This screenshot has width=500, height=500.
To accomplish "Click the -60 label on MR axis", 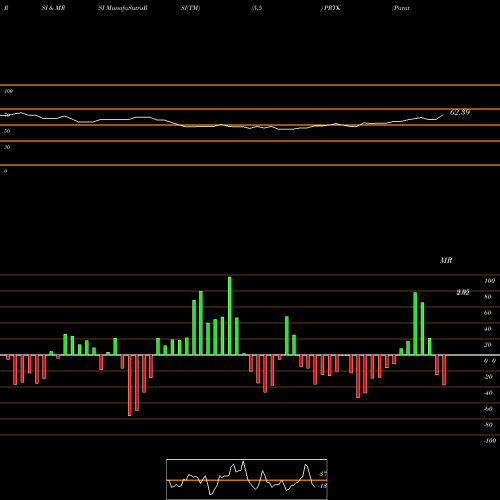I will pos(488,409).
